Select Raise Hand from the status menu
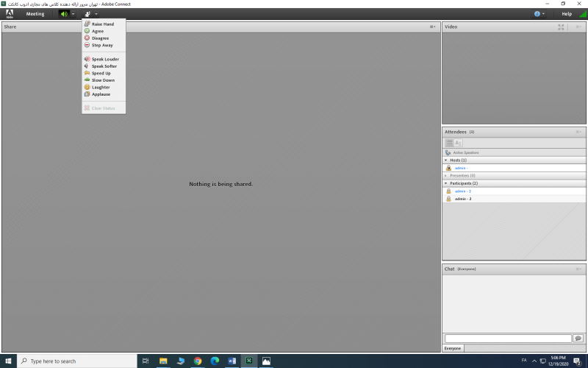The width and height of the screenshot is (588, 368). (102, 24)
